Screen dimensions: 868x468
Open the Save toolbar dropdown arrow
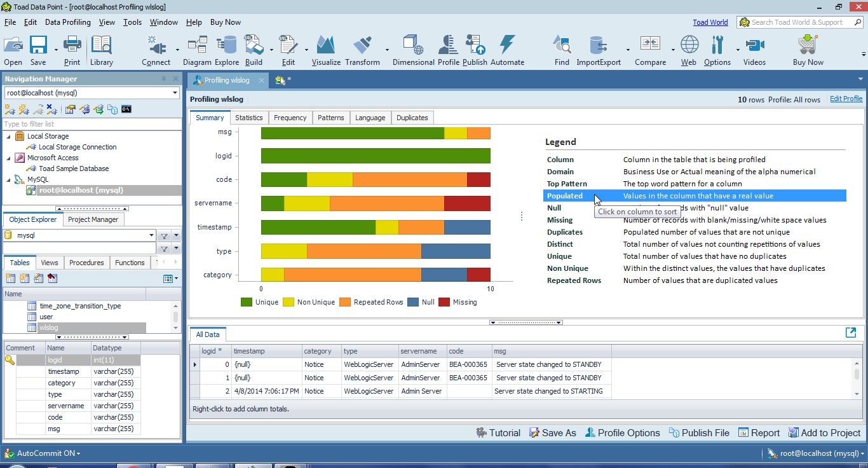coord(56,50)
